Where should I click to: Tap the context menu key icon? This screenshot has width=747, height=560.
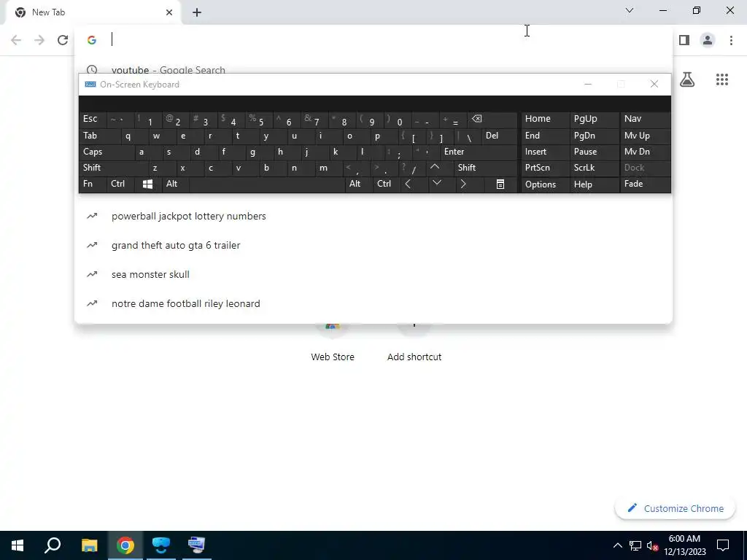[500, 184]
